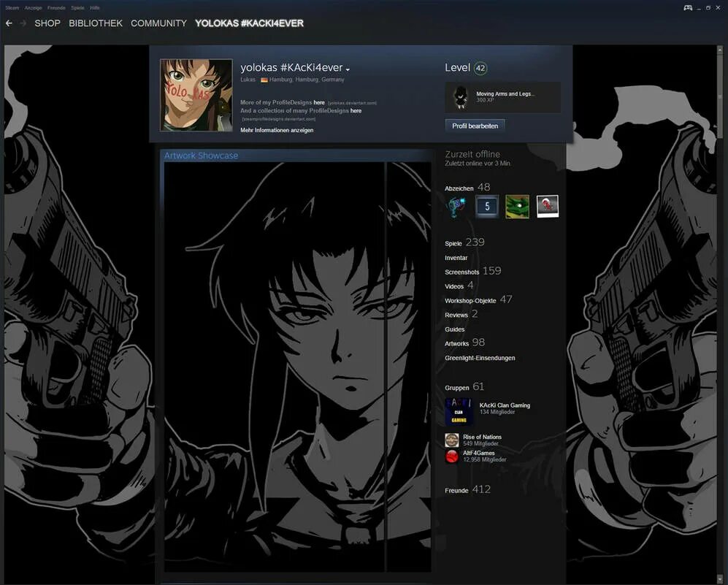Open the Guides link

click(x=454, y=329)
